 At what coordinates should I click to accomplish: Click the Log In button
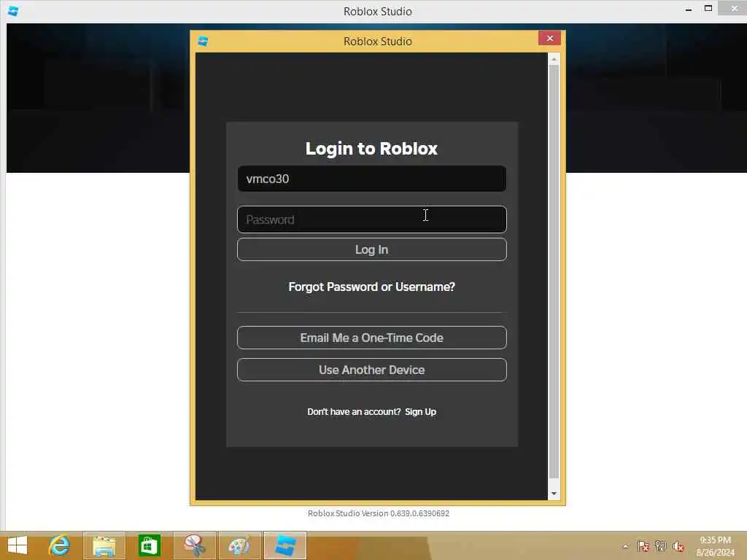click(371, 249)
